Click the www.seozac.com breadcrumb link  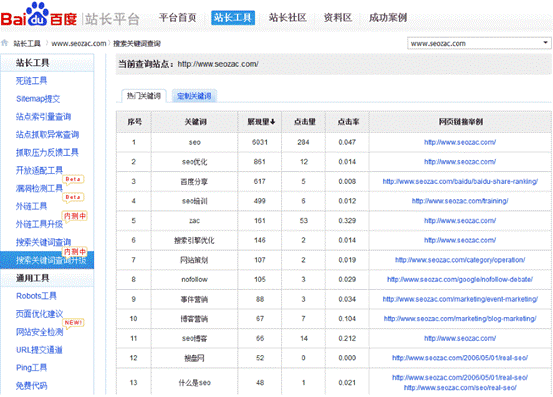(x=79, y=43)
